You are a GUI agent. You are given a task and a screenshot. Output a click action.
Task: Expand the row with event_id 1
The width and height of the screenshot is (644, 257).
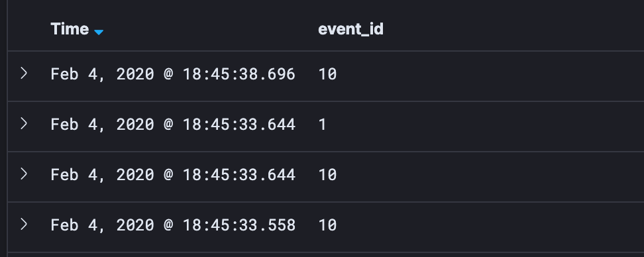pyautogui.click(x=24, y=124)
